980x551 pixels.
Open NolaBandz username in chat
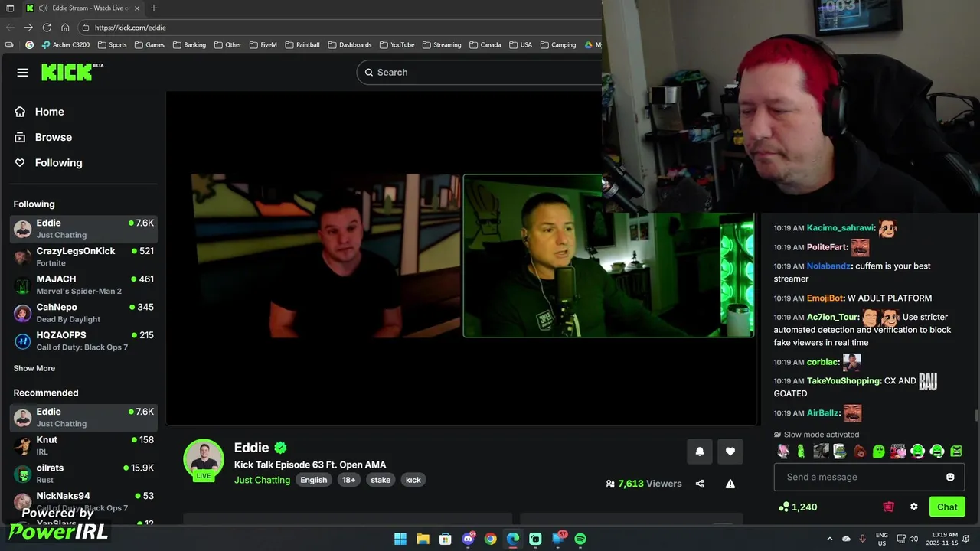point(828,266)
